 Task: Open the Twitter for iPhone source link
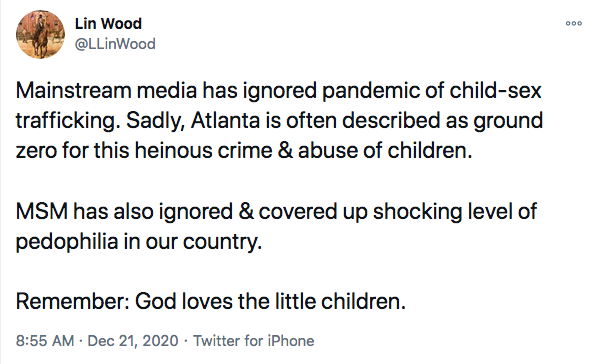[x=254, y=341]
